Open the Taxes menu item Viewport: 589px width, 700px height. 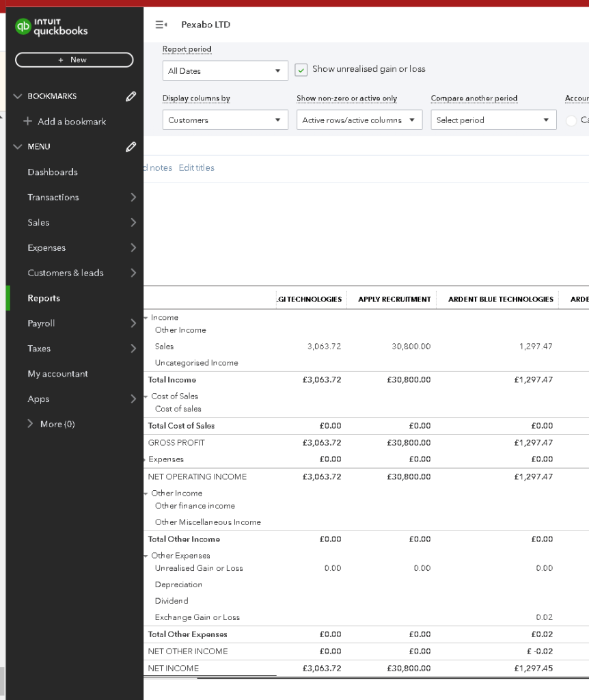tap(39, 349)
